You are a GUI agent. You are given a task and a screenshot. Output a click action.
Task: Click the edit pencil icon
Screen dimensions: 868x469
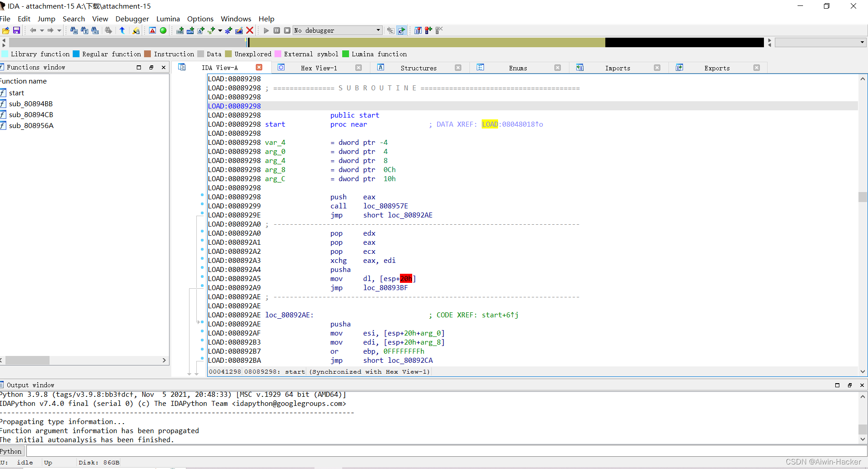(x=239, y=30)
